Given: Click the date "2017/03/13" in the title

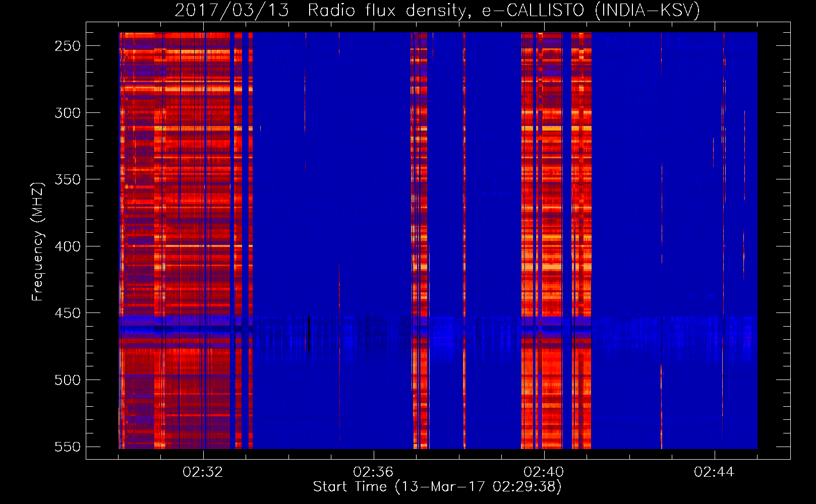Looking at the screenshot, I should (x=231, y=10).
